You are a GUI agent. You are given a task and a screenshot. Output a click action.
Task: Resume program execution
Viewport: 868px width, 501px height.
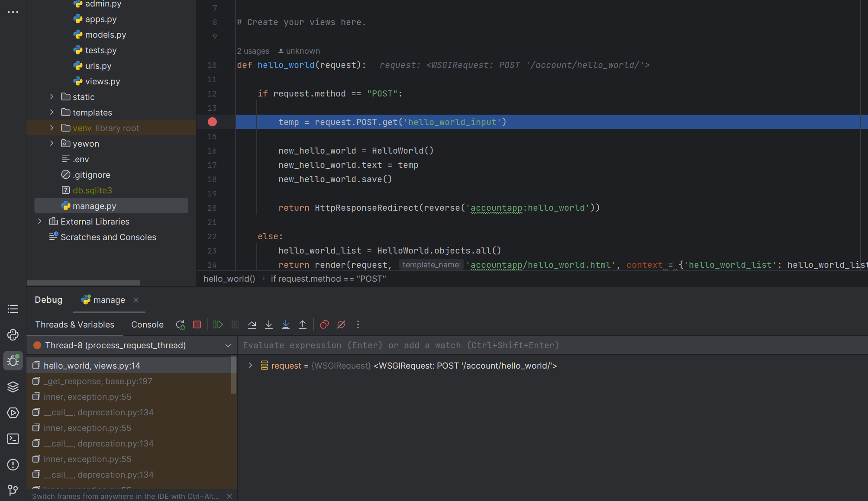pyautogui.click(x=218, y=324)
